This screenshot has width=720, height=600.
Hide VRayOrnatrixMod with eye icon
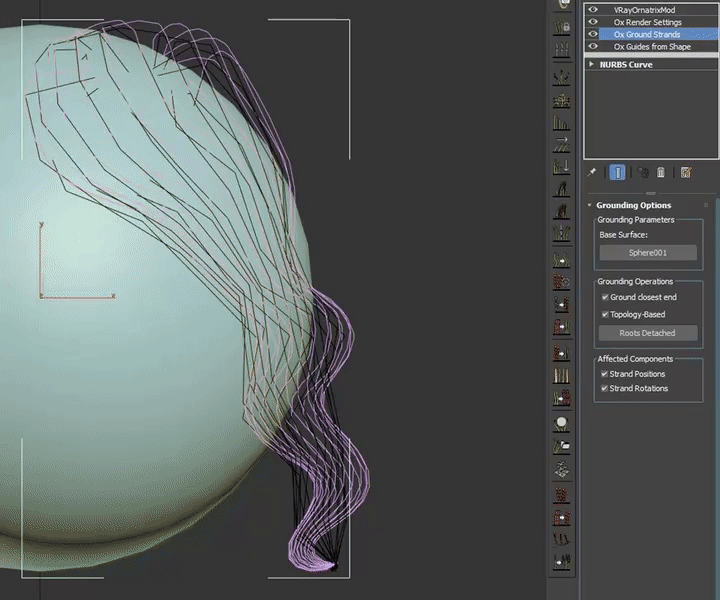[x=593, y=9]
